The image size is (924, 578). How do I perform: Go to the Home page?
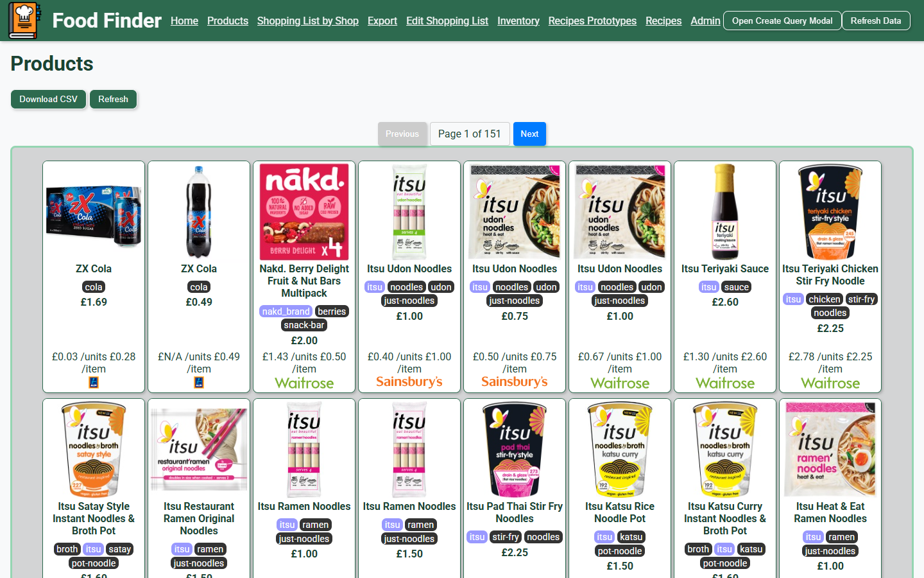click(x=184, y=21)
